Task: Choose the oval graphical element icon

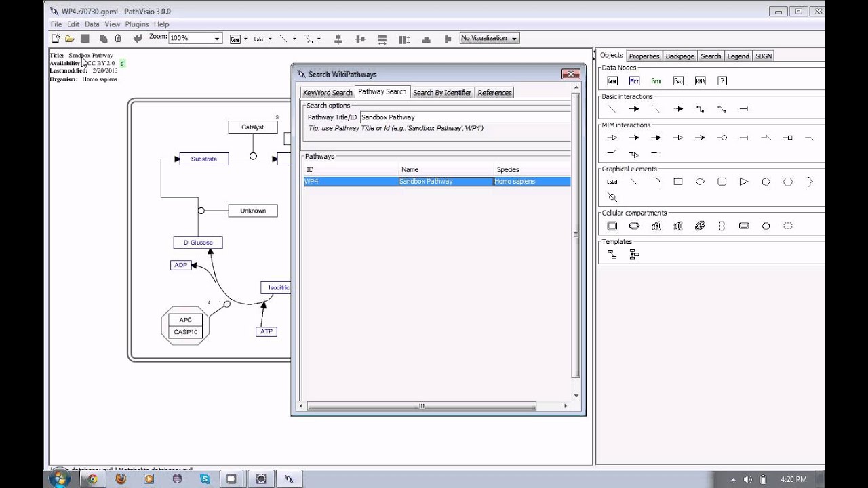Action: coord(700,182)
